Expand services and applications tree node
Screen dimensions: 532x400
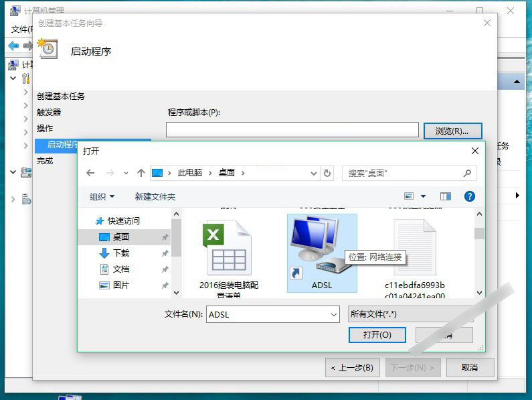point(13,199)
